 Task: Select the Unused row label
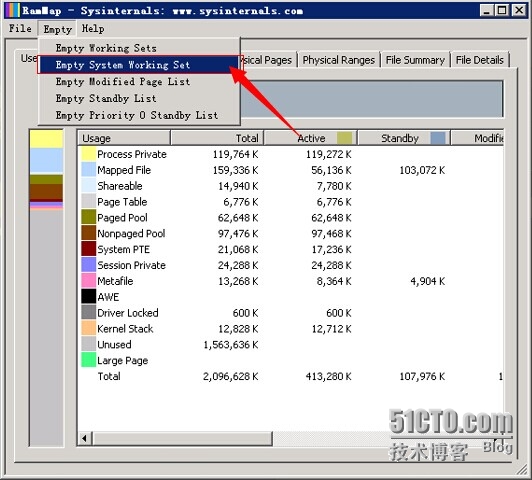(x=114, y=344)
